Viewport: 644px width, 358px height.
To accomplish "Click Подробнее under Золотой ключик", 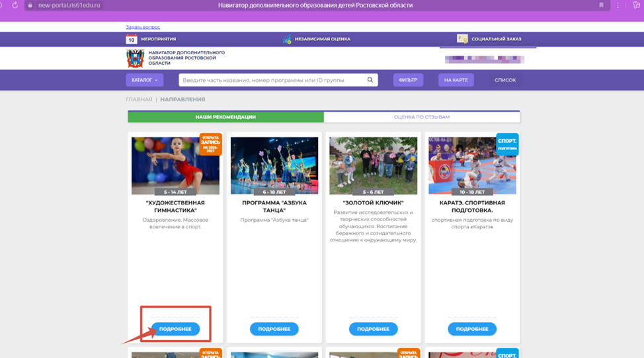I will pyautogui.click(x=374, y=329).
